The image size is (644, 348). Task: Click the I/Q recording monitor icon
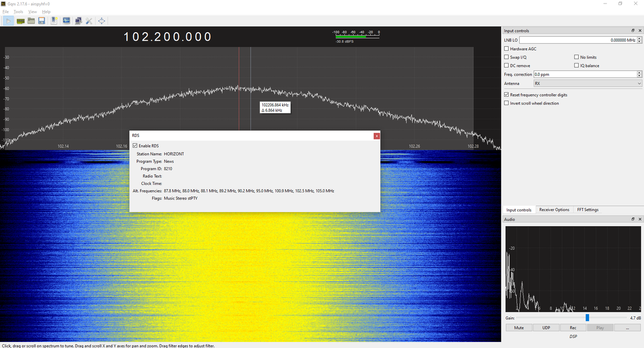[66, 21]
